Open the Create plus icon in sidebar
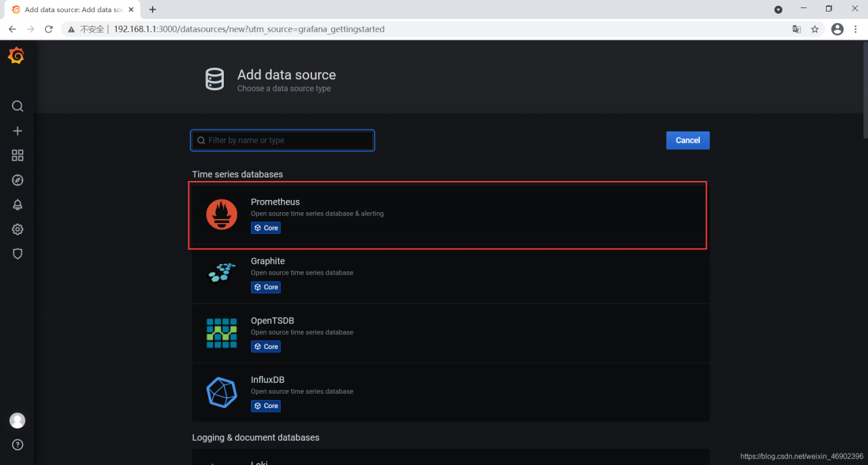868x465 pixels. 18,131
